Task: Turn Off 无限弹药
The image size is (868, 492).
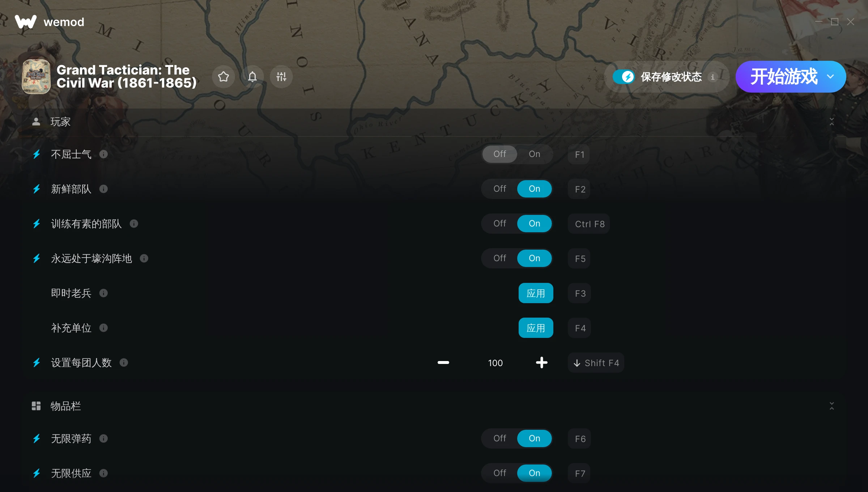Action: (500, 438)
